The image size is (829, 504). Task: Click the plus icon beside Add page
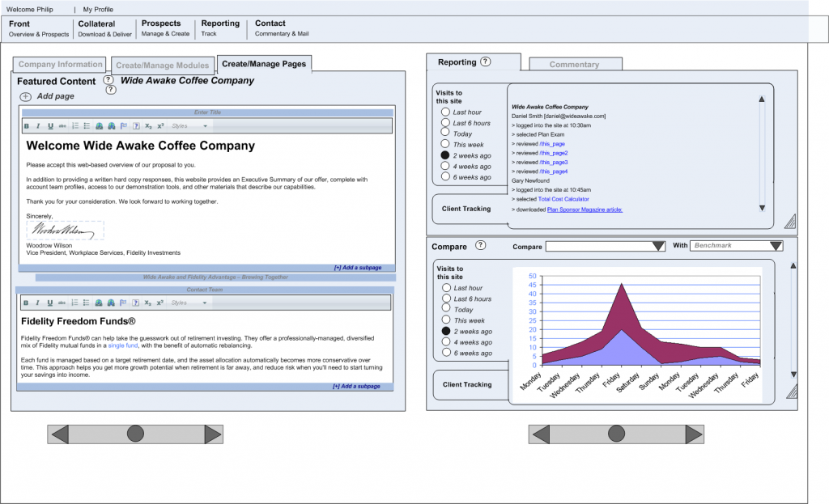[26, 96]
